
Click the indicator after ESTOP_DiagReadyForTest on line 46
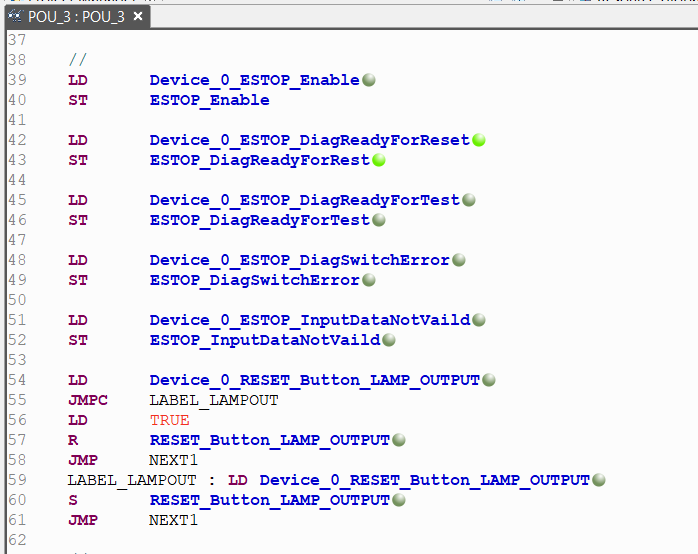[379, 220]
